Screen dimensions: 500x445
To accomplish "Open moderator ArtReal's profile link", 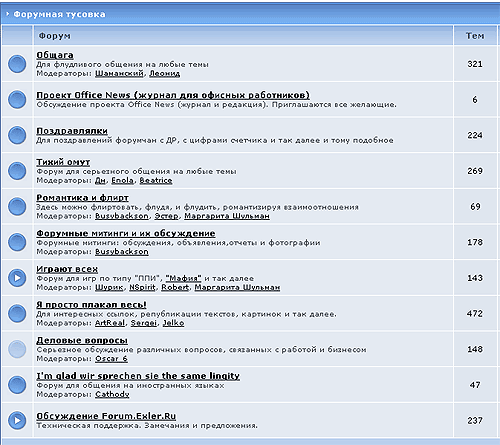I will tap(110, 323).
